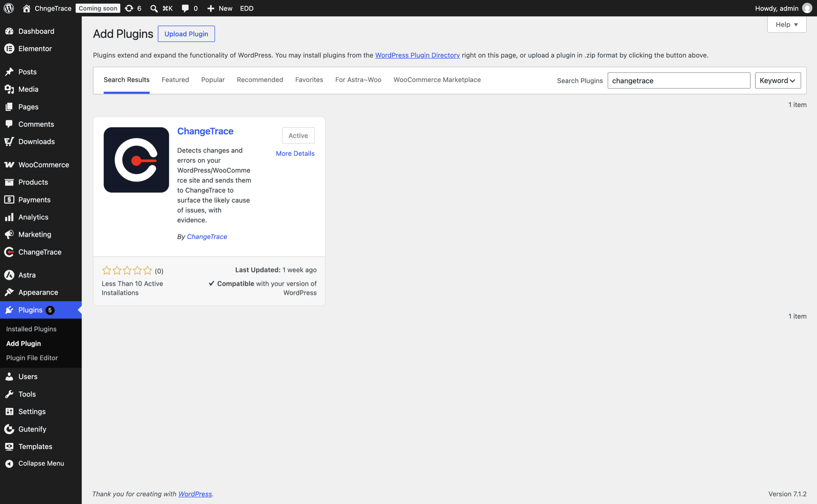
Task: Go to Installed Plugins submenu
Action: coord(31,329)
